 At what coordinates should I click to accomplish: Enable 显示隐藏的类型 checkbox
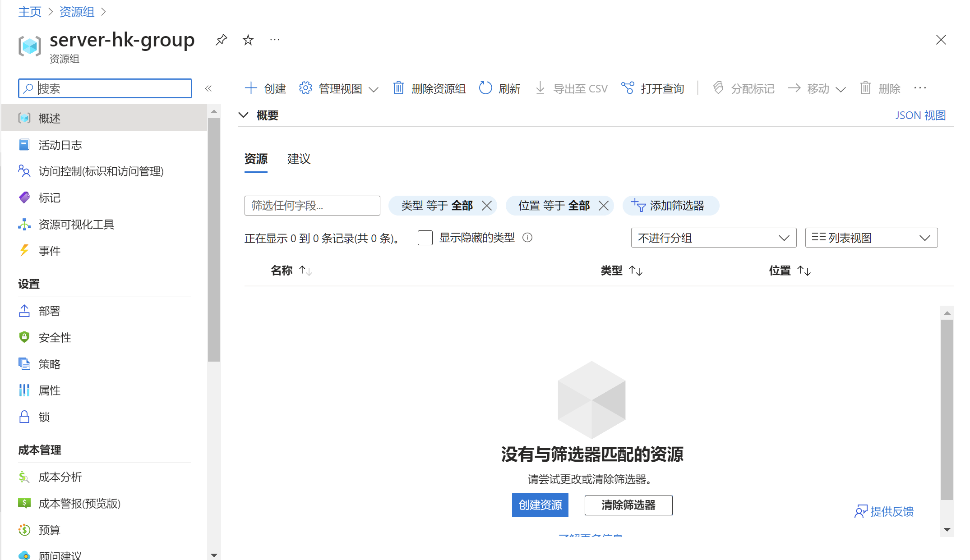(425, 238)
